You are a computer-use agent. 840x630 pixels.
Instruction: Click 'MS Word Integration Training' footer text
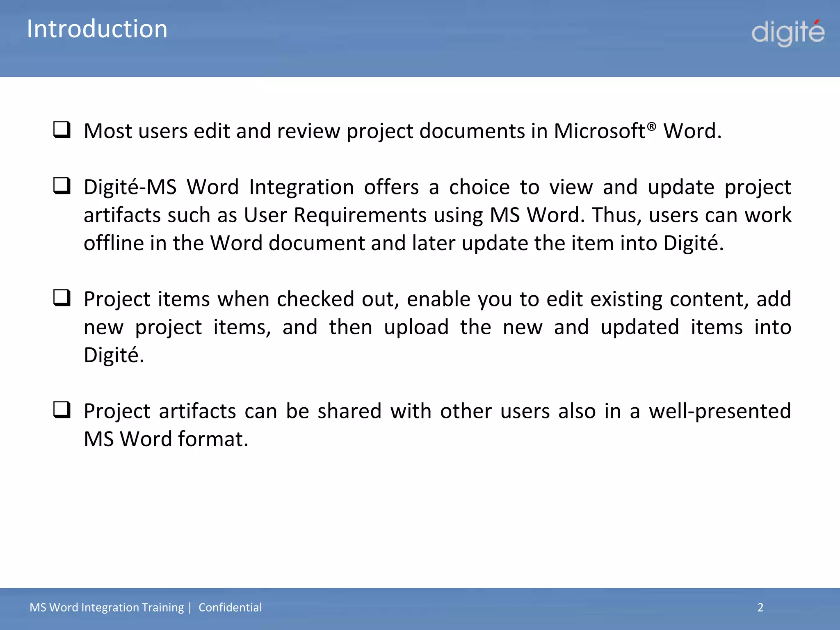click(107, 607)
